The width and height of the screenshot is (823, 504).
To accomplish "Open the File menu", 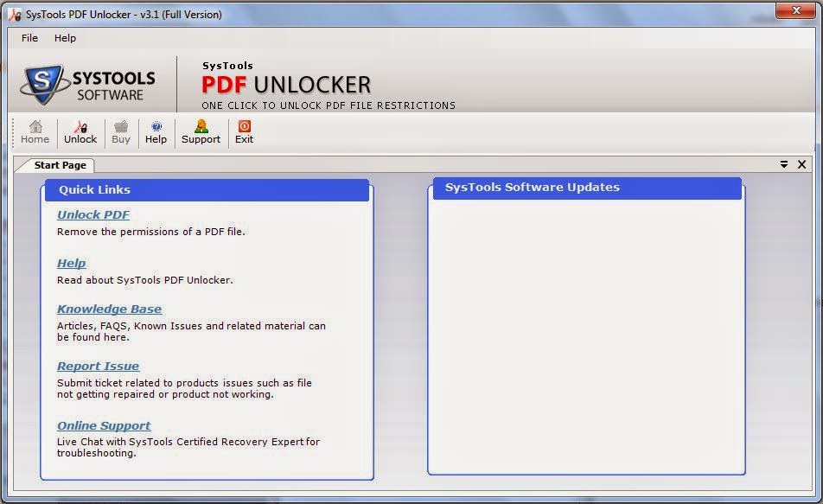I will coord(29,38).
